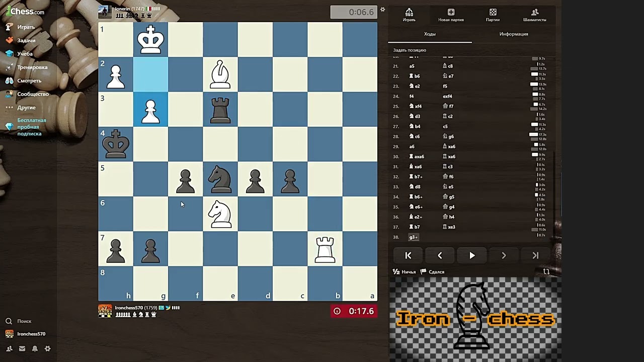644x362 pixels.
Task: Jump to the first move
Action: [408, 255]
